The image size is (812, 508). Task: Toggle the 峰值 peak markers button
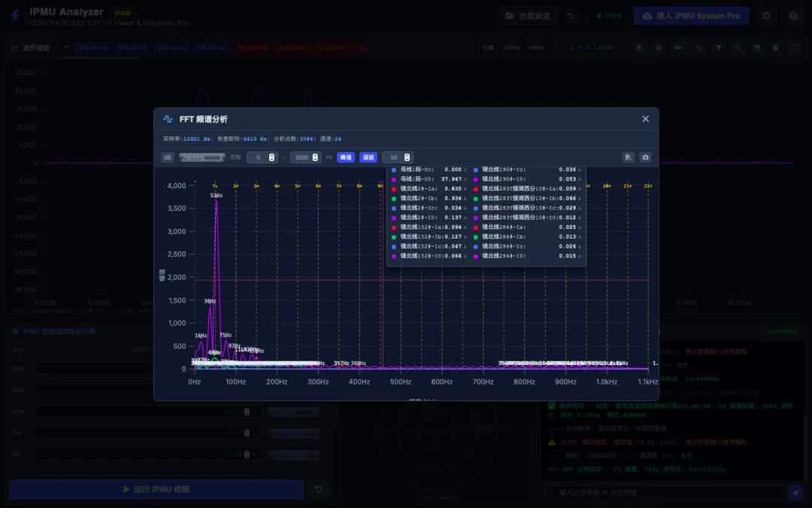345,157
